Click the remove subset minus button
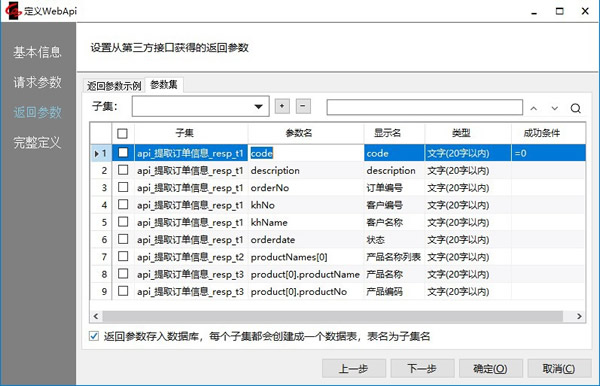The height and width of the screenshot is (386, 600). [303, 106]
